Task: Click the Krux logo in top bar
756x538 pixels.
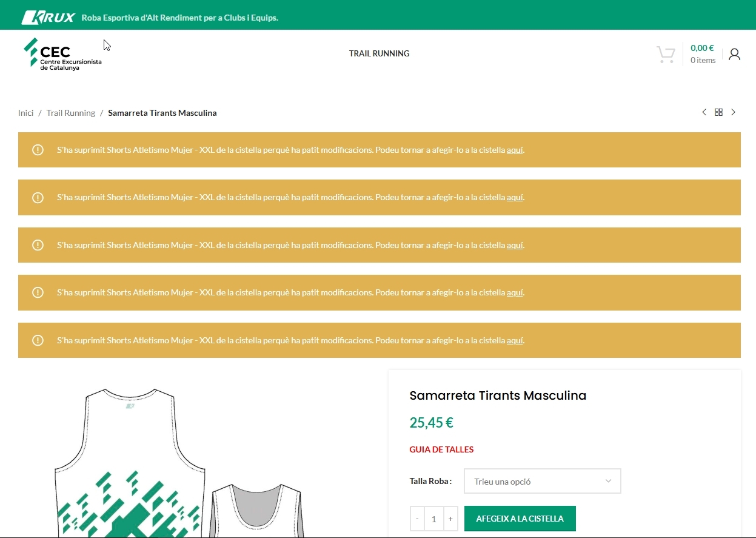Action: (x=48, y=18)
